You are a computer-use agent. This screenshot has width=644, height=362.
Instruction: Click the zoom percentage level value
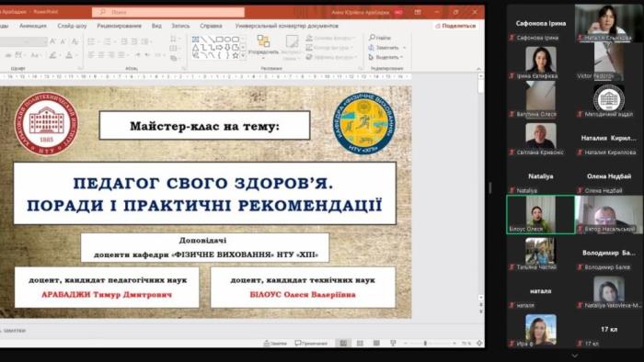(466, 343)
